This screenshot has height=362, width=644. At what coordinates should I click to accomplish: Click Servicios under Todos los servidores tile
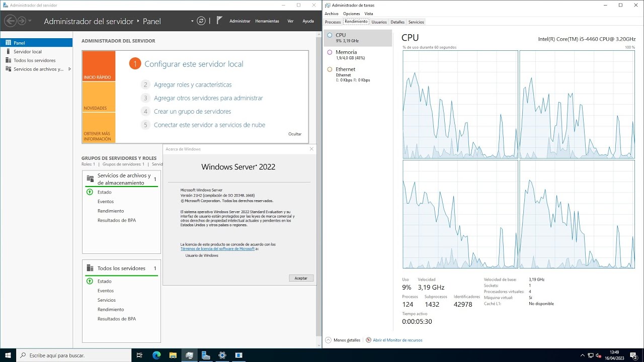click(x=107, y=300)
